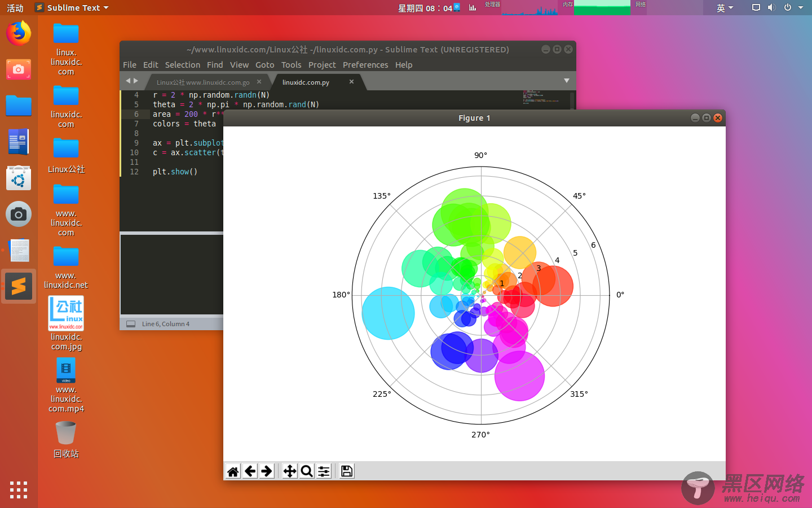
Task: Toggle the Sublime side panel status icon
Action: (131, 324)
